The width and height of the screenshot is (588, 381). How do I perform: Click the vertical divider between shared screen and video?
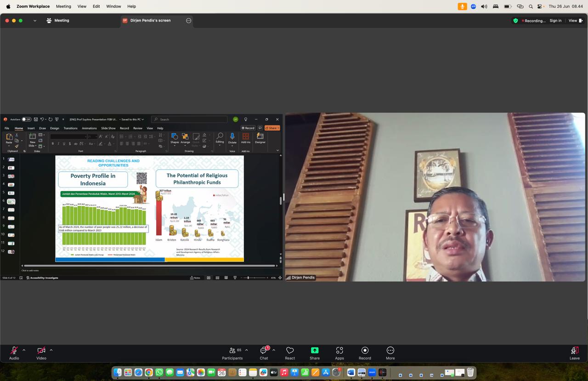click(283, 197)
